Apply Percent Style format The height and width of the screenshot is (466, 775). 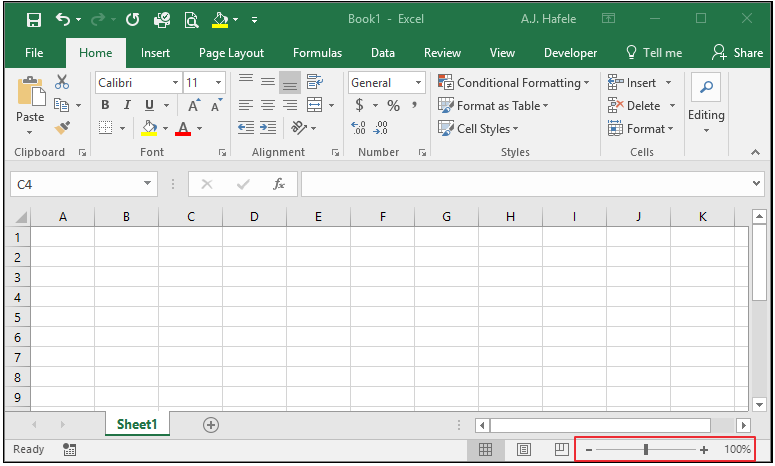[393, 105]
